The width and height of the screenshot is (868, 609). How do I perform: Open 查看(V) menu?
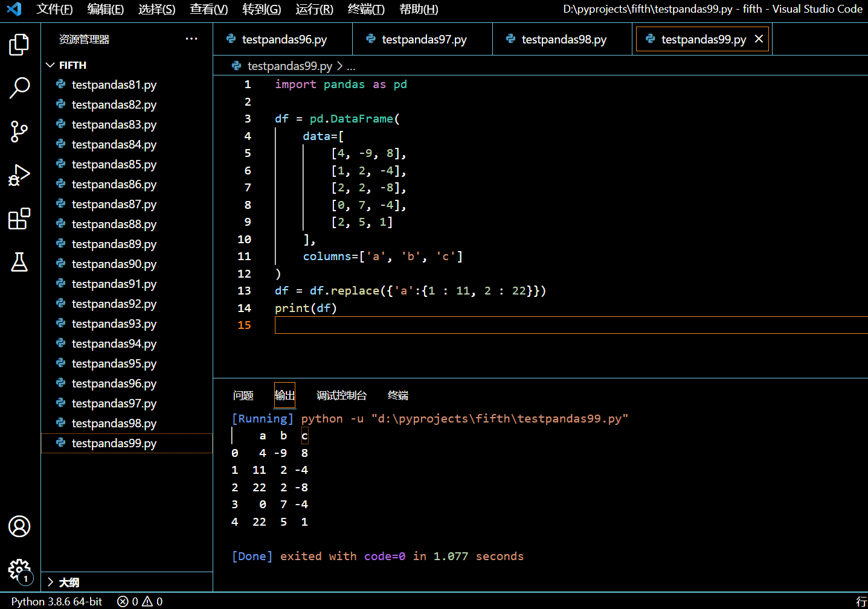pyautogui.click(x=209, y=9)
